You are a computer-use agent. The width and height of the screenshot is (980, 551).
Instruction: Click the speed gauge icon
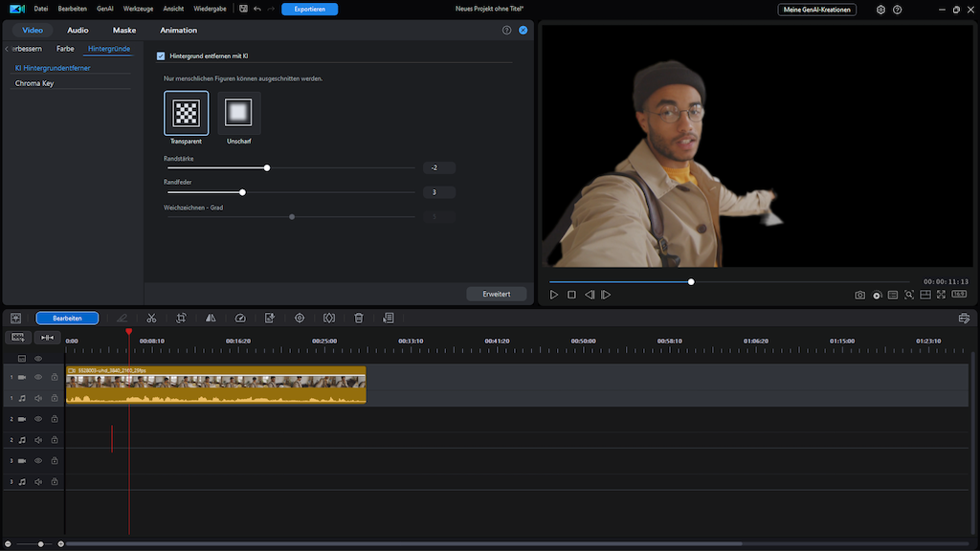pyautogui.click(x=240, y=318)
